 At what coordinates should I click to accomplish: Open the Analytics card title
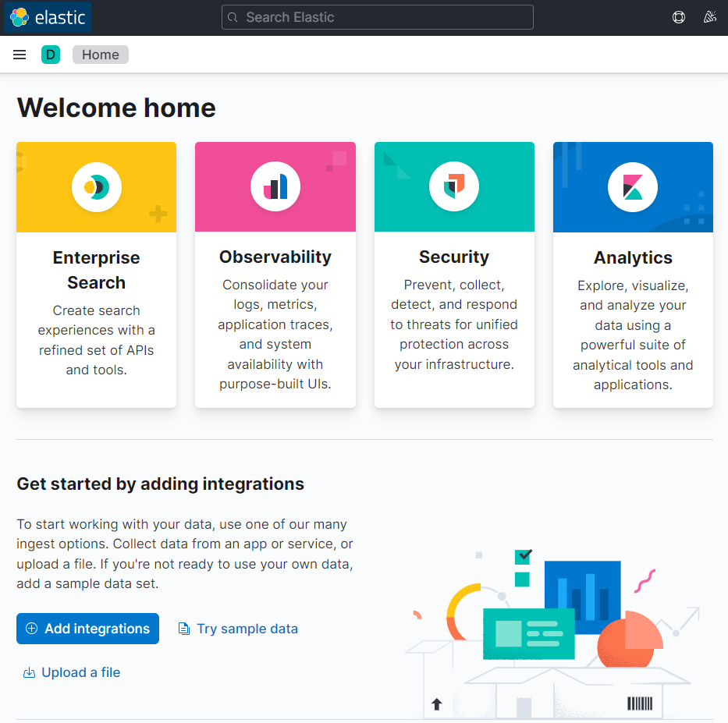(633, 257)
